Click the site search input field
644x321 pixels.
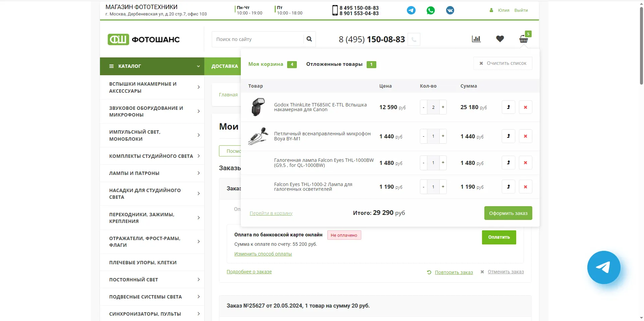click(x=258, y=39)
